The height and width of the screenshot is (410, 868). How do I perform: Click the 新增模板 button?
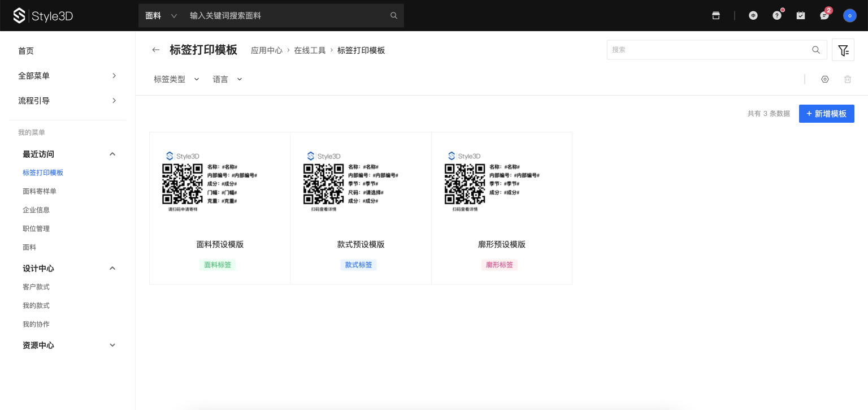(826, 114)
